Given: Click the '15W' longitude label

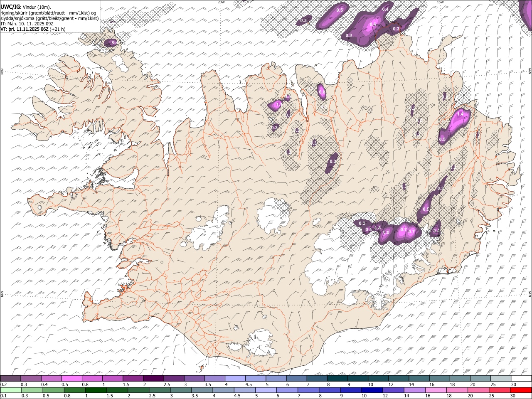Looking at the screenshot, I should click(x=440, y=2).
